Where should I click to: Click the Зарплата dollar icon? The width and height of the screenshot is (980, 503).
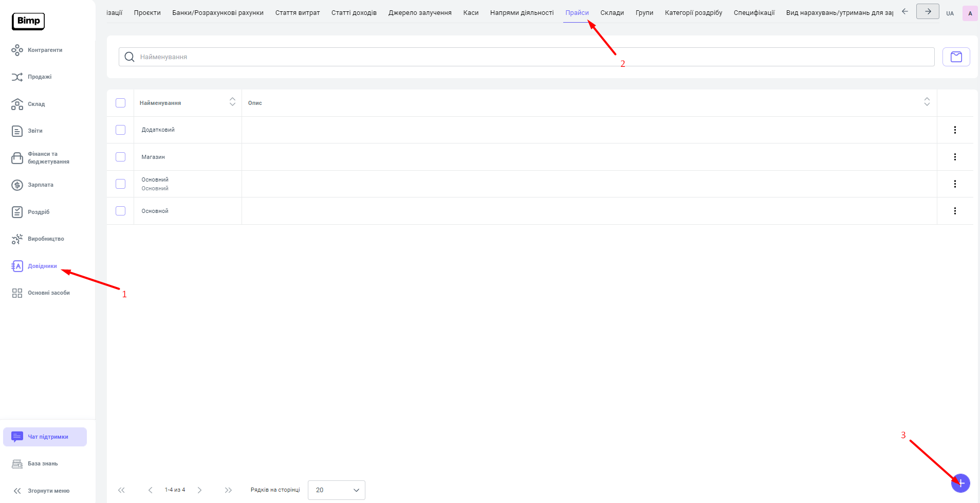17,185
